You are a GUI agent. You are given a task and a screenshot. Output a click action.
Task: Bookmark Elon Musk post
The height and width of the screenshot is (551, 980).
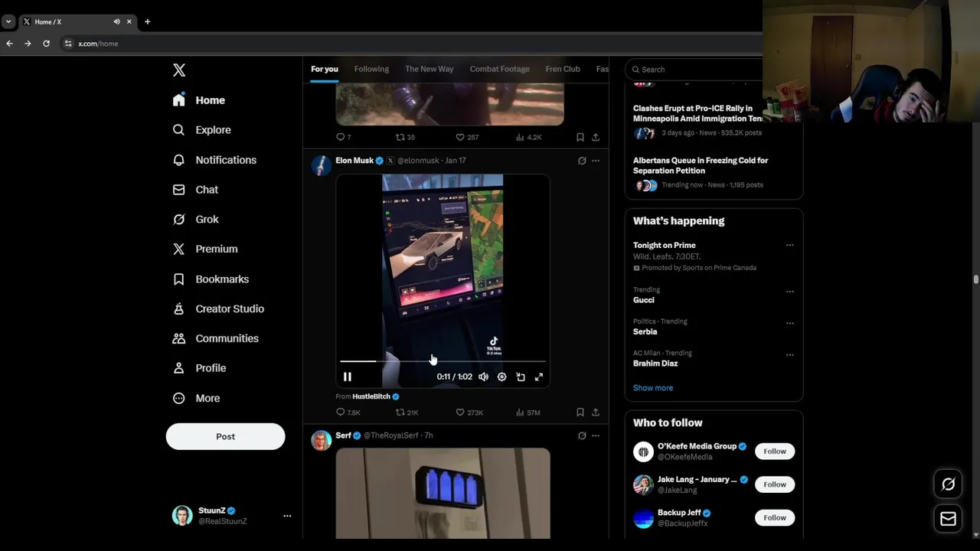[580, 412]
